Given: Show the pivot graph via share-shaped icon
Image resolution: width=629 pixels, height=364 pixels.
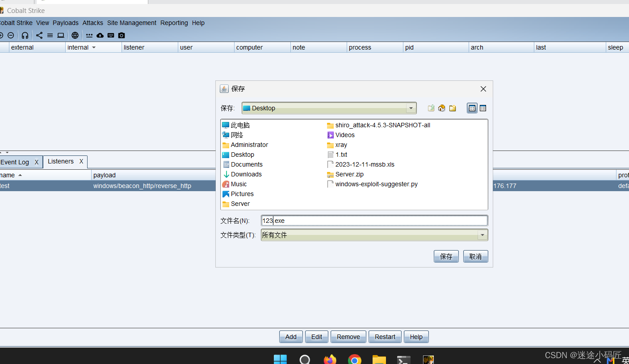Looking at the screenshot, I should tap(39, 35).
